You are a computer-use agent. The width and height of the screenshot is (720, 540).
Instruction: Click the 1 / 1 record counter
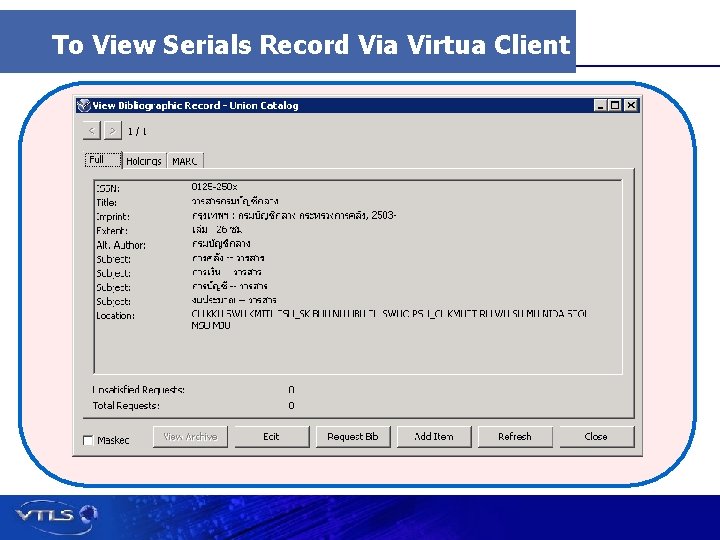[x=137, y=131]
